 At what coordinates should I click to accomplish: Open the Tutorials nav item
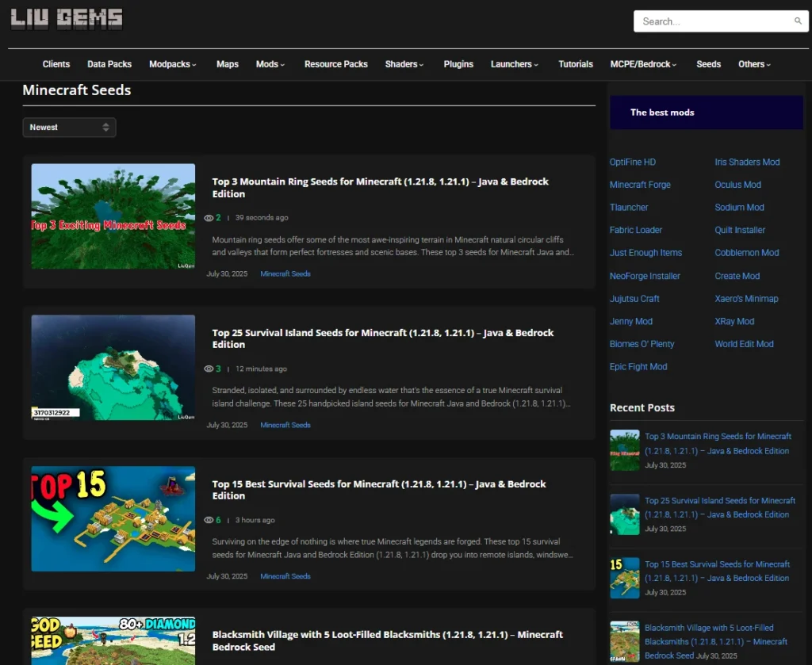(576, 64)
